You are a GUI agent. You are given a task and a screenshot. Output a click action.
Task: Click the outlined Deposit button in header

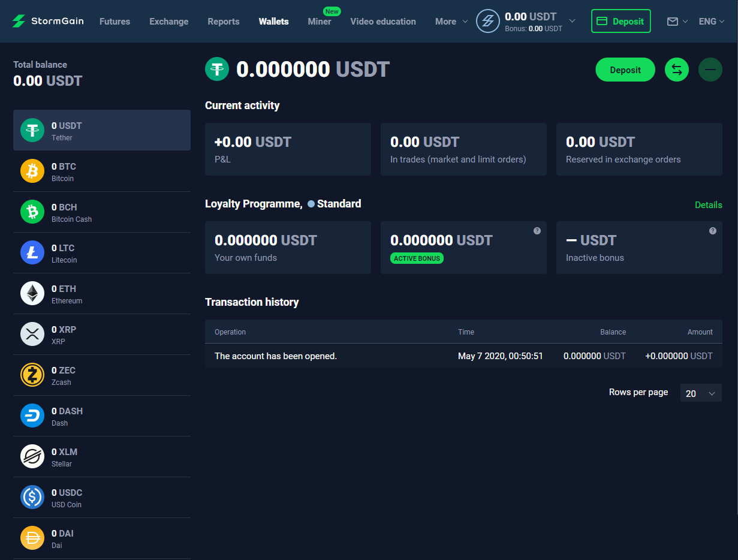point(620,21)
